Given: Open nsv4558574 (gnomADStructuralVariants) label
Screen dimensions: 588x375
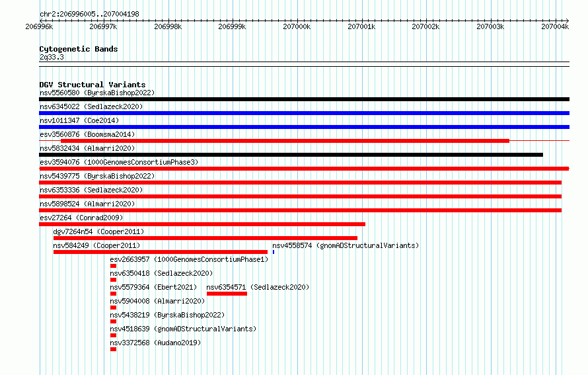Looking at the screenshot, I should click(346, 245).
